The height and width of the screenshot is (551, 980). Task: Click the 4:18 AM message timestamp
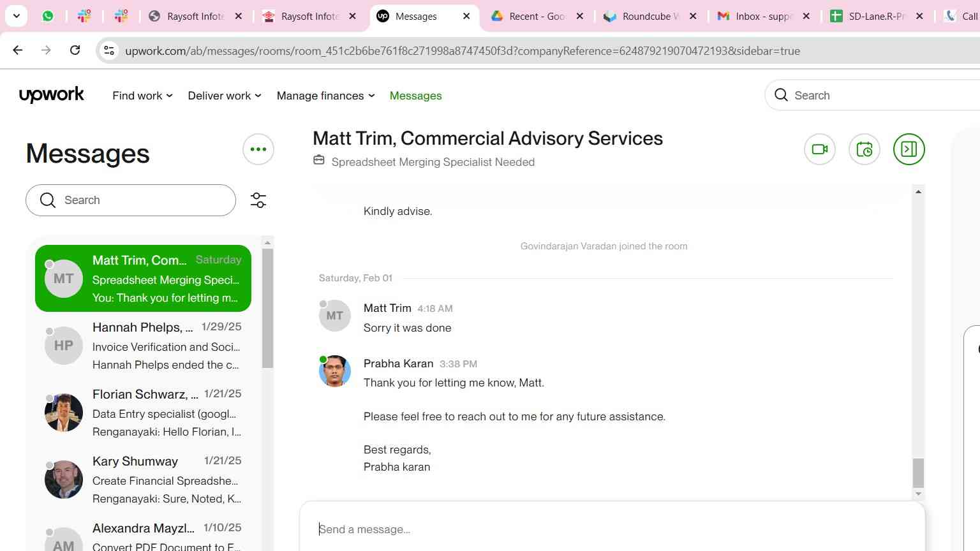(x=435, y=309)
